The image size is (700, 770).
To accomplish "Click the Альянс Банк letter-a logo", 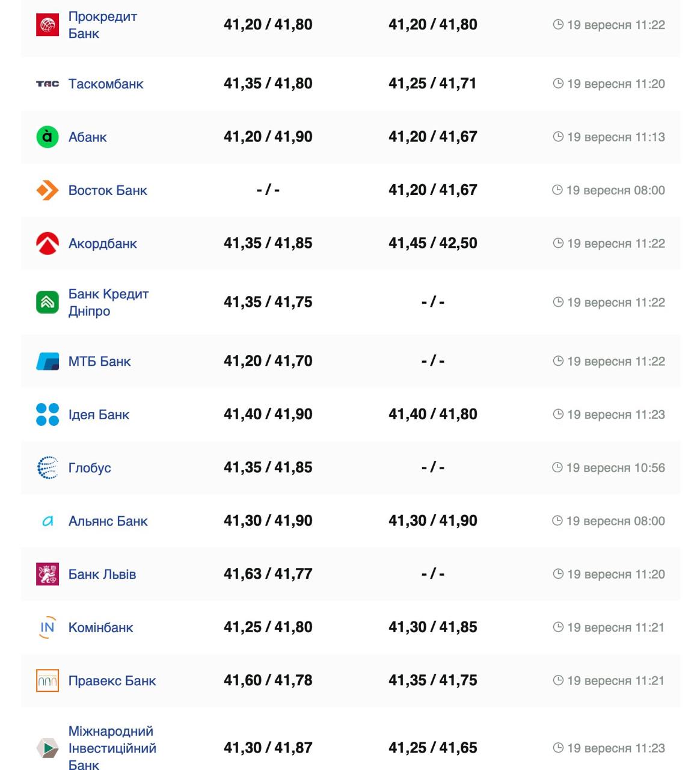I will [48, 521].
